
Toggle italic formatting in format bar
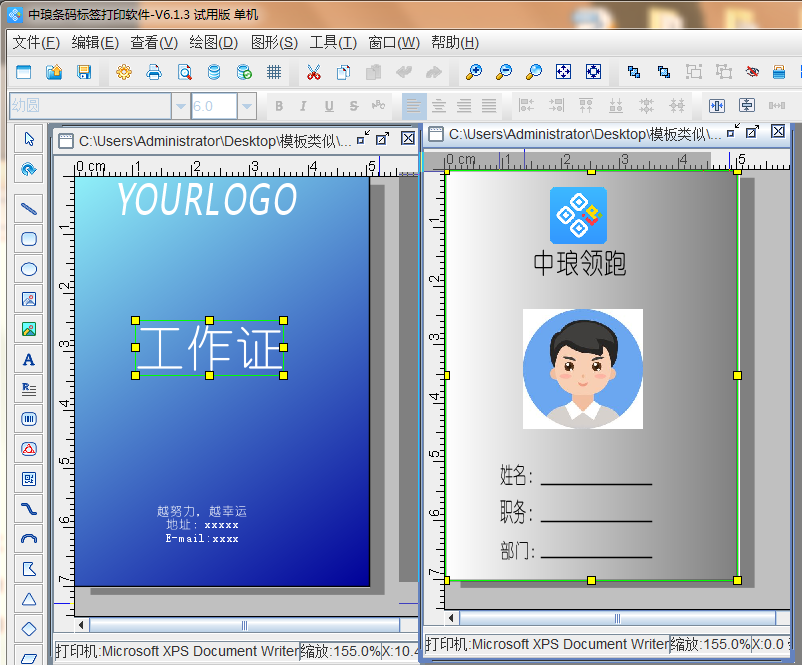pos(303,105)
